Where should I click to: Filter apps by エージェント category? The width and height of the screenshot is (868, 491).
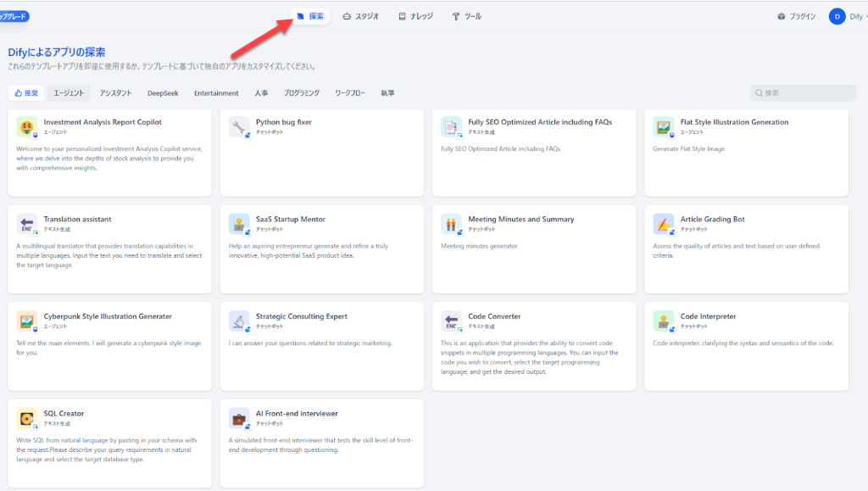(69, 93)
